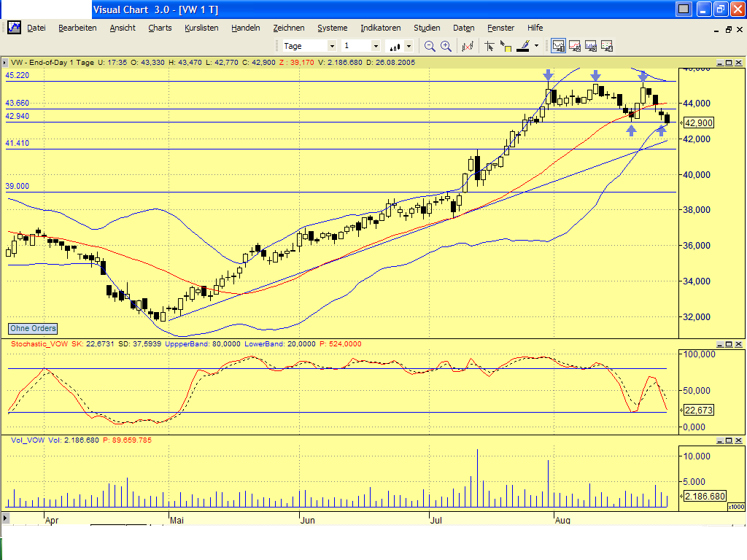Open the Tage timeframe dropdown
The image size is (747, 560).
click(x=332, y=45)
